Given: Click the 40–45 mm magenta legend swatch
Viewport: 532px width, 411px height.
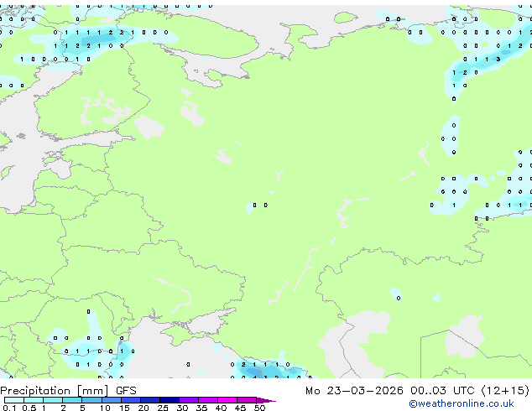Looking at the screenshot, I should tap(227, 400).
